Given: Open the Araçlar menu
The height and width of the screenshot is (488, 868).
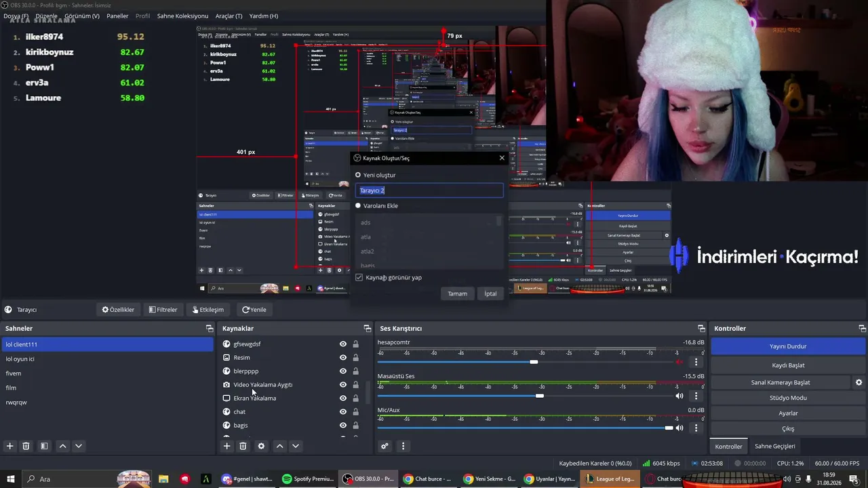Looking at the screenshot, I should pyautogui.click(x=229, y=16).
